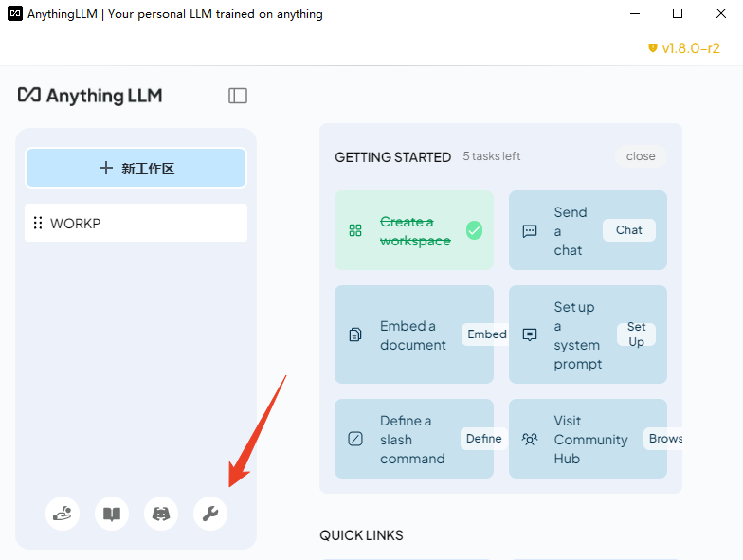Create a new workspace with 新工作区 button
This screenshot has width=743, height=560.
point(136,169)
